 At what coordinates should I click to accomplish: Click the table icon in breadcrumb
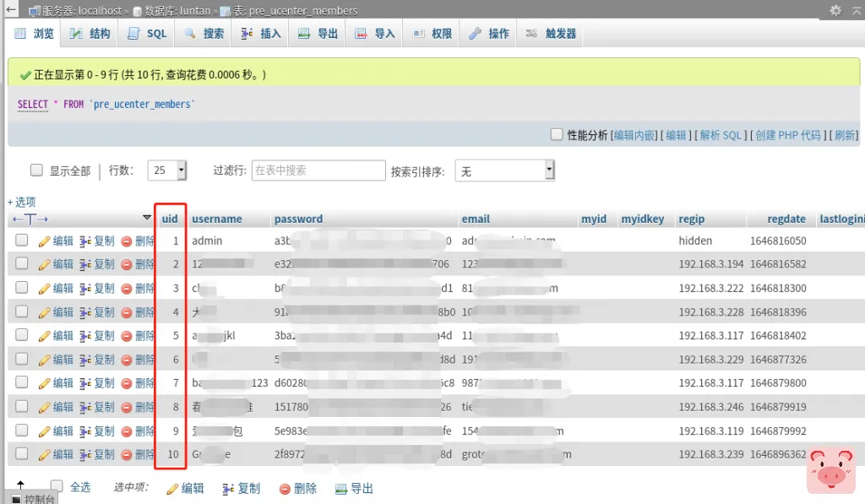point(225,11)
